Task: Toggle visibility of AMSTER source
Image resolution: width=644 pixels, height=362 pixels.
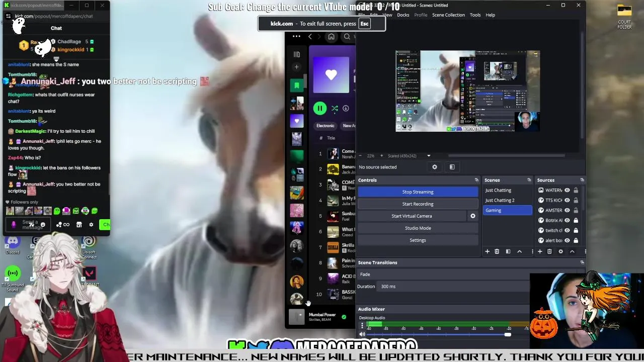Action: [x=567, y=210]
